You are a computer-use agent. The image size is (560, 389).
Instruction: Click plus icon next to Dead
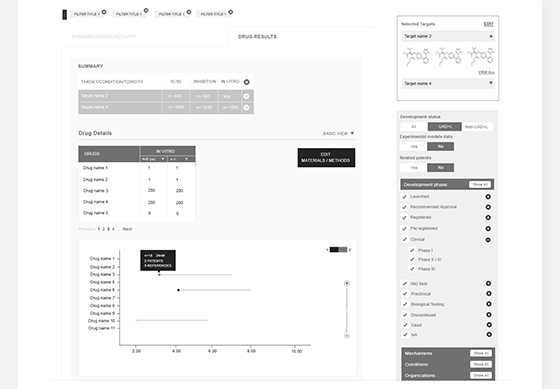point(489,325)
